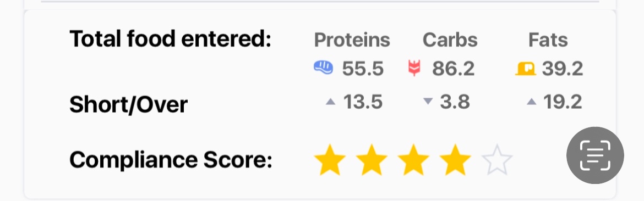Select the first gold compliance star
The image size is (644, 201).
click(x=330, y=160)
